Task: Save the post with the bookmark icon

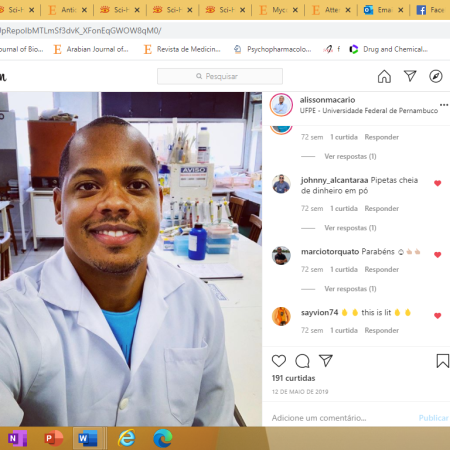Action: point(443,361)
